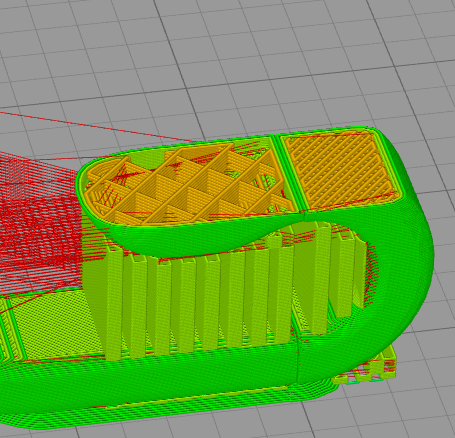This screenshot has height=438, width=455.
Task: Select the tallest green support pillar
Action: pos(321,278)
